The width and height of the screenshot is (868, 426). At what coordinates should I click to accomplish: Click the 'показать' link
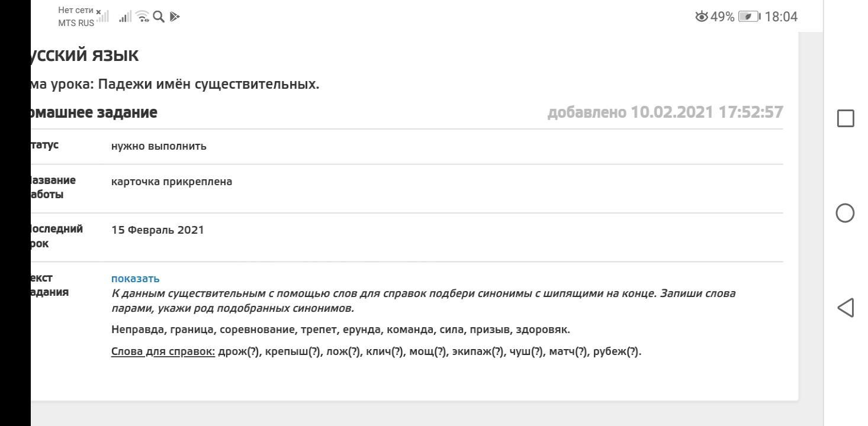click(135, 279)
